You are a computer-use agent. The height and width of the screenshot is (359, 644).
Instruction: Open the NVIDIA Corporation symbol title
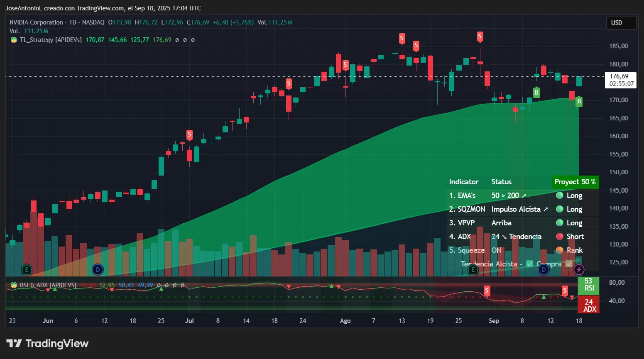[36, 22]
